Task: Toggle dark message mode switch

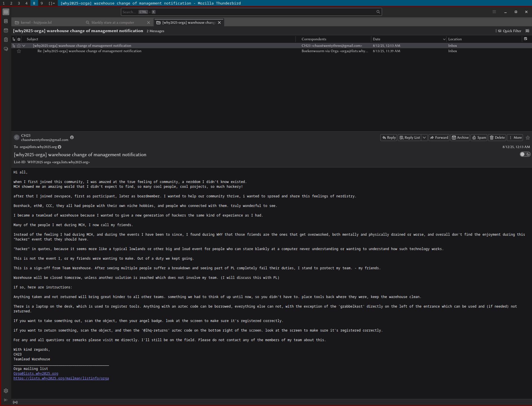Action: pos(525,154)
